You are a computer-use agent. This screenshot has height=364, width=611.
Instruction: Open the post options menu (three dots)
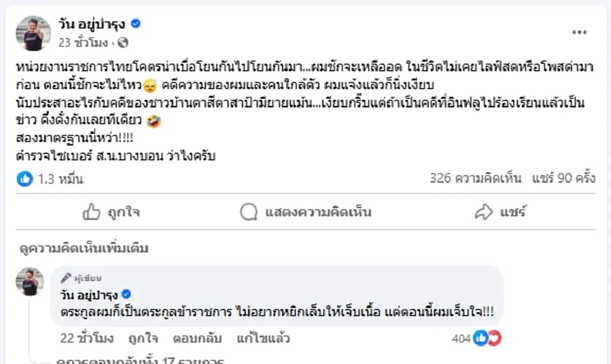579,32
